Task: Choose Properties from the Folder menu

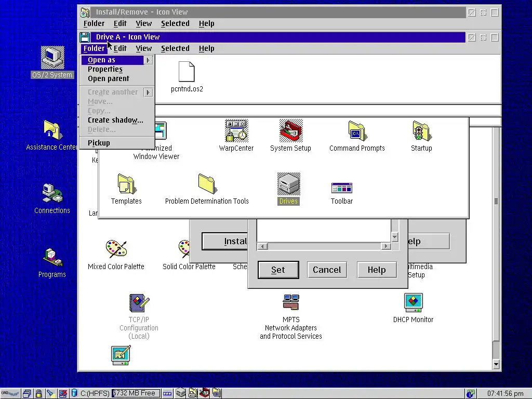Action: click(x=105, y=69)
